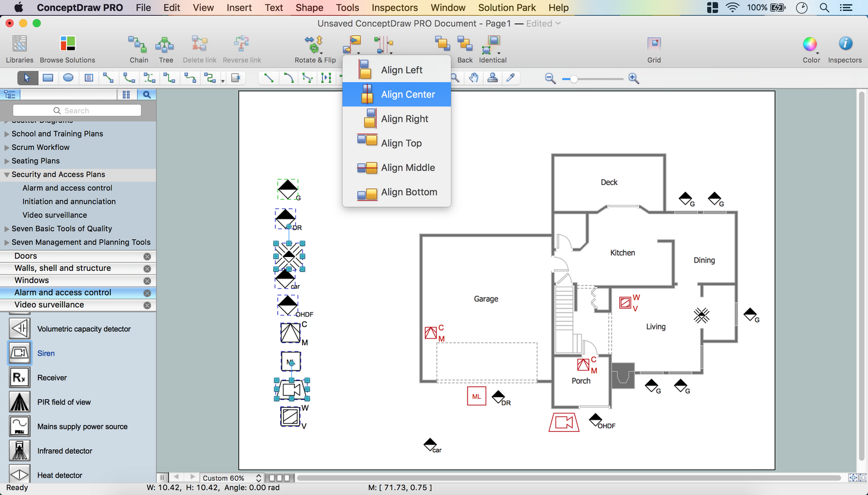Open the Custom 60% zoom dropdown

point(231,478)
